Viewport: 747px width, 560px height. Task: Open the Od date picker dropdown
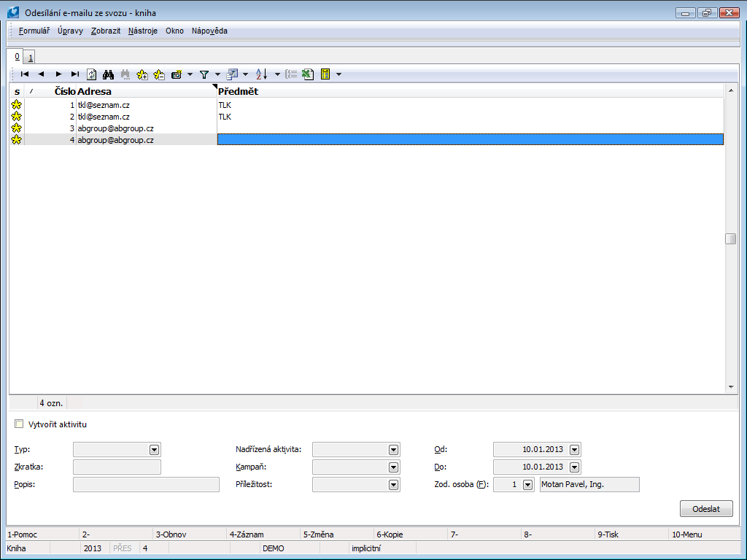[x=573, y=449]
